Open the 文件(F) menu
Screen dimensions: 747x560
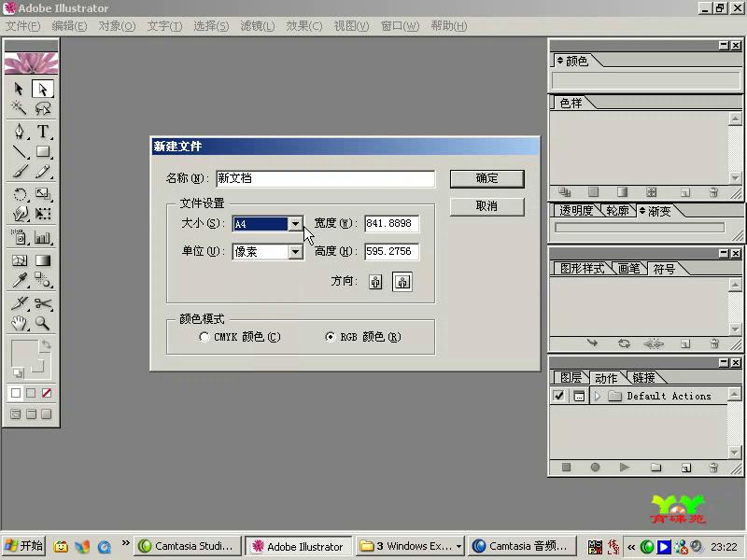click(22, 26)
